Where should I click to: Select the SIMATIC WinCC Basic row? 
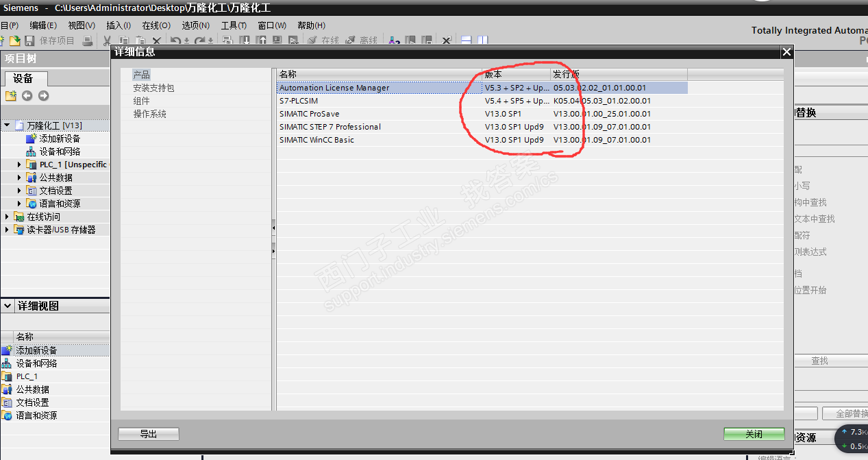click(482, 140)
